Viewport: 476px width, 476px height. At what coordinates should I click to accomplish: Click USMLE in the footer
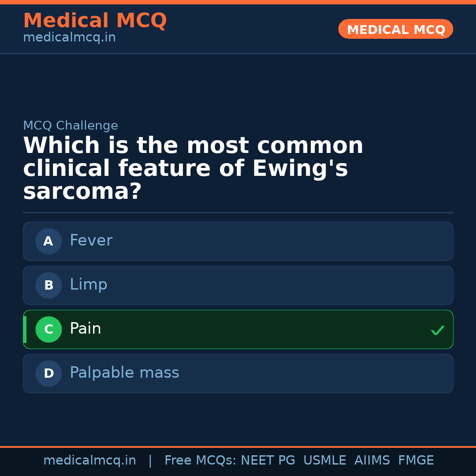click(x=324, y=461)
